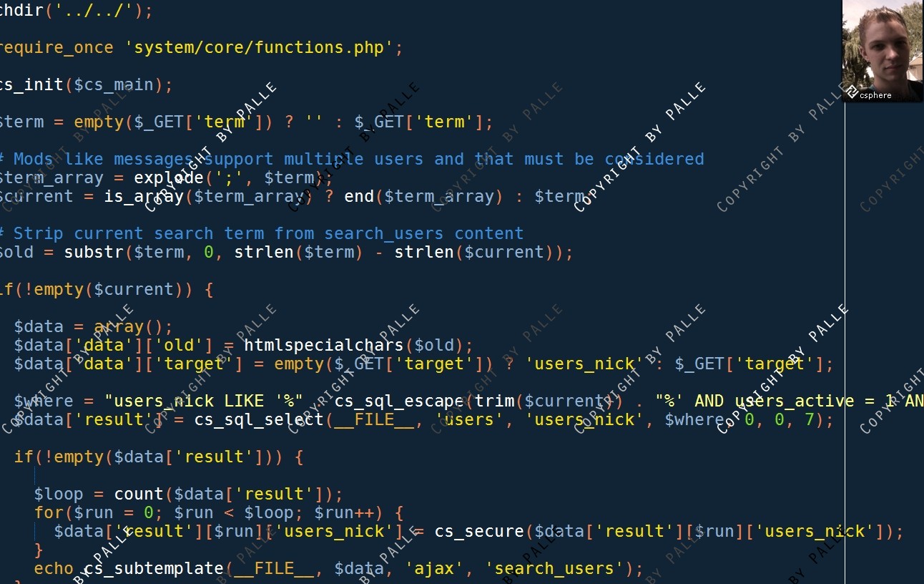Image resolution: width=924 pixels, height=584 pixels.
Task: Click the Strip current search term comment
Action: pos(261,233)
